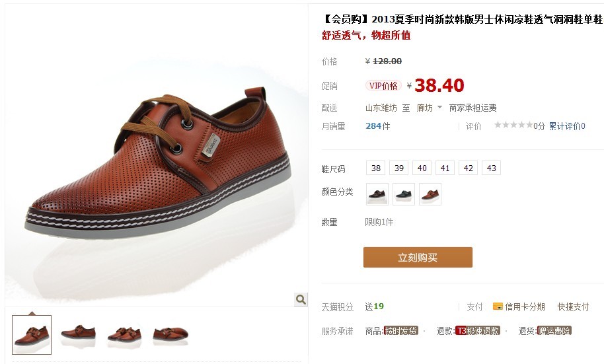
Task: Show the second shoe thumbnail side view
Action: tap(78, 332)
